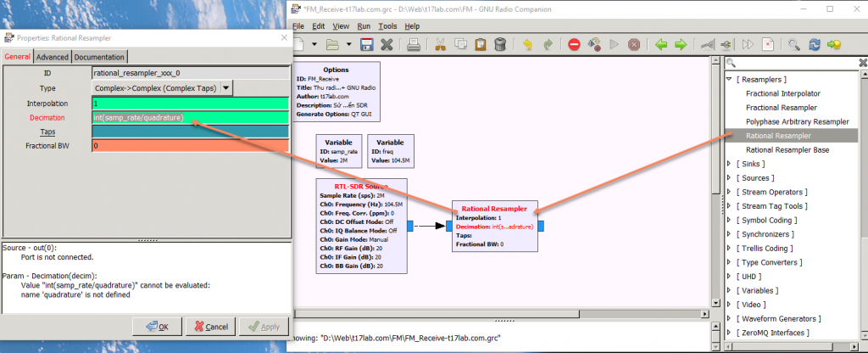Collapse the [ Resamplers ] category
This screenshot has width=868, height=353.
(730, 79)
